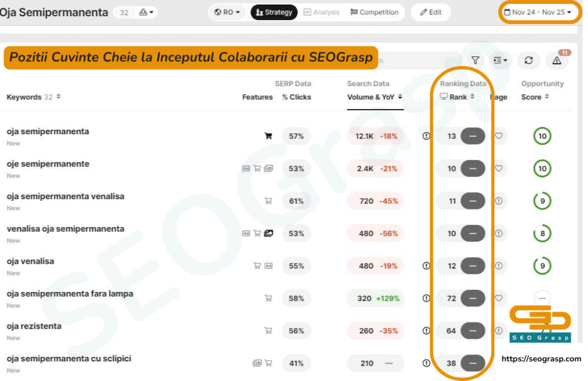Click info alert icon next to rank 12
This screenshot has height=381, width=588.
tap(426, 266)
